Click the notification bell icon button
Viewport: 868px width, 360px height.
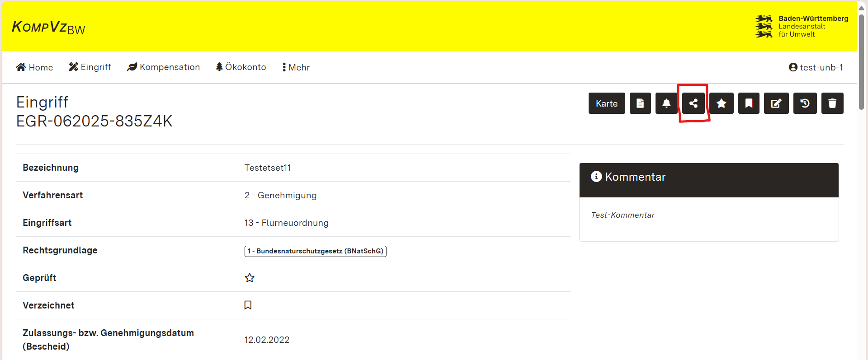pyautogui.click(x=666, y=103)
